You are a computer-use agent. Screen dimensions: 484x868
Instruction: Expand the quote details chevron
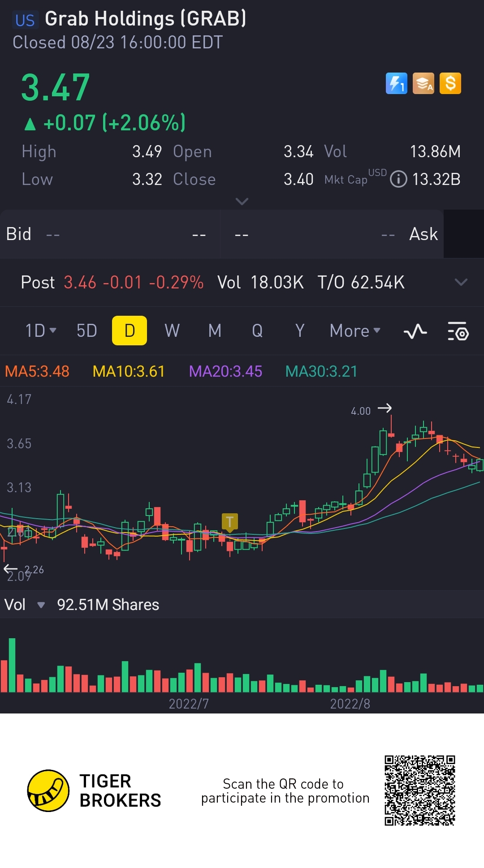click(242, 202)
